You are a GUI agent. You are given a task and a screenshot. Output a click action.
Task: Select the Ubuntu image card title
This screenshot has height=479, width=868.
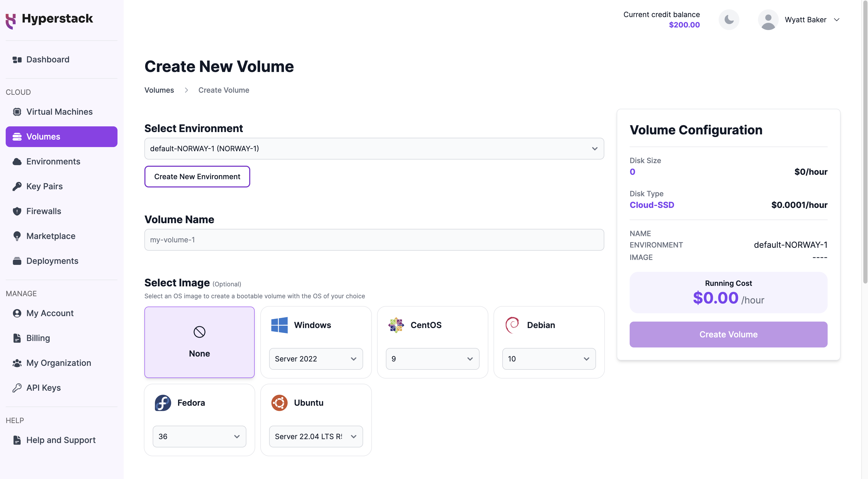(x=309, y=403)
